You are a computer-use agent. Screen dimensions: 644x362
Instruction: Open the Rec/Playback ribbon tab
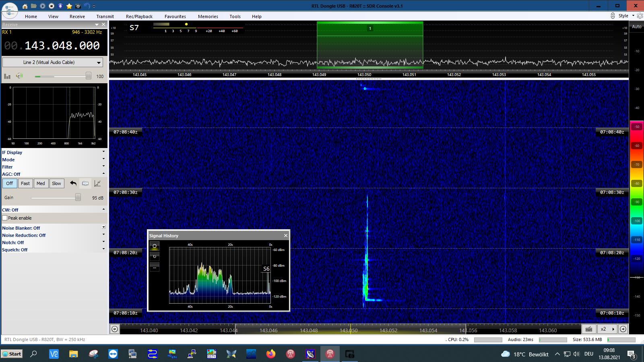pos(139,16)
